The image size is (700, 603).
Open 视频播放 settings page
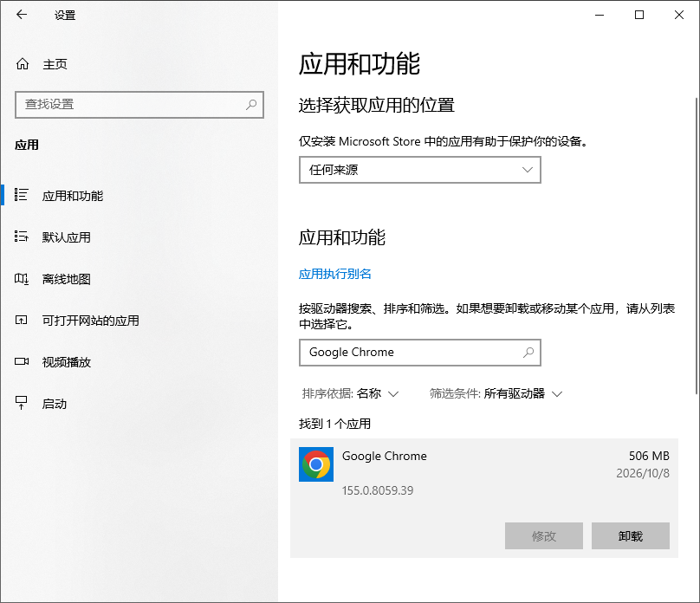[x=139, y=362]
